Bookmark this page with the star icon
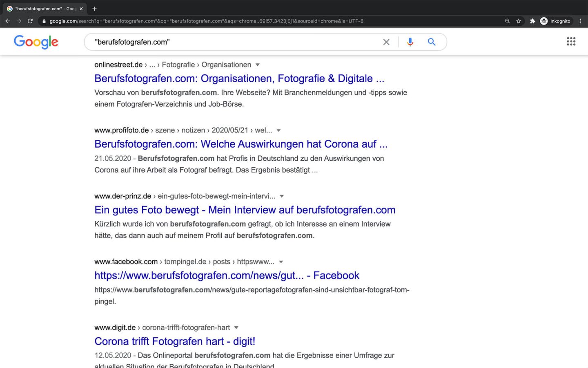 point(519,21)
